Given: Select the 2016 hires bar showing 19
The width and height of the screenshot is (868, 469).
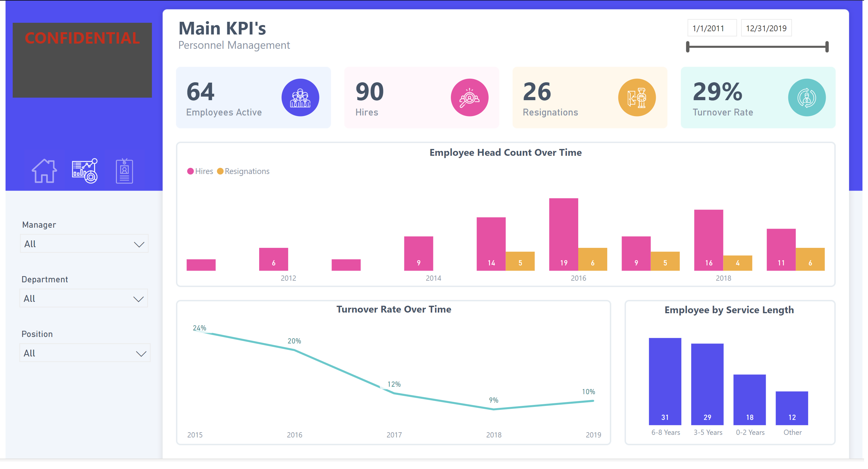Looking at the screenshot, I should point(563,234).
